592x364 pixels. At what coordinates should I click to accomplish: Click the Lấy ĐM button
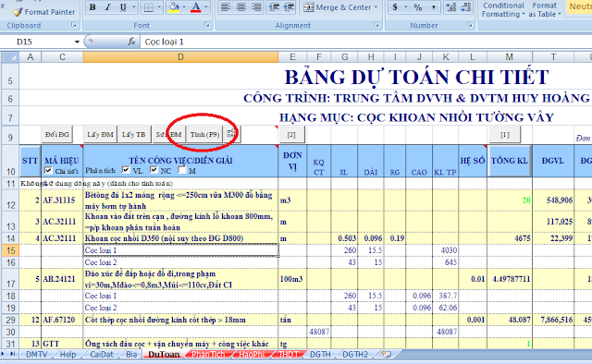100,134
